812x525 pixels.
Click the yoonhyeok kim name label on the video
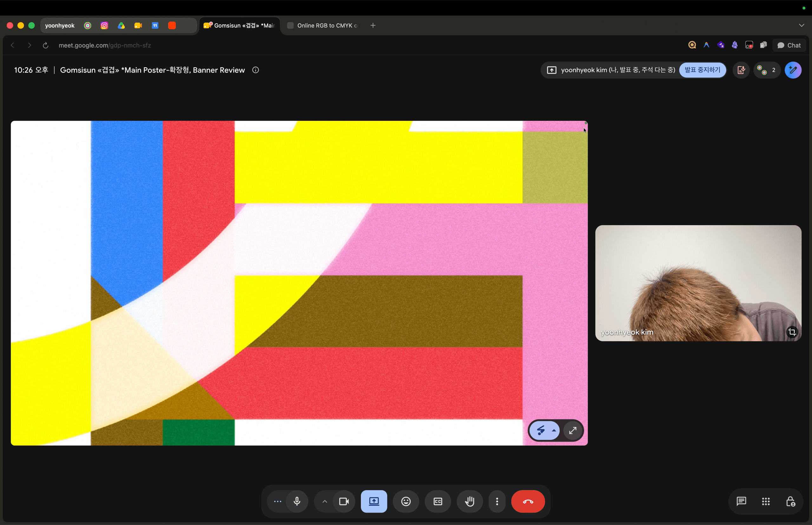[x=627, y=332]
